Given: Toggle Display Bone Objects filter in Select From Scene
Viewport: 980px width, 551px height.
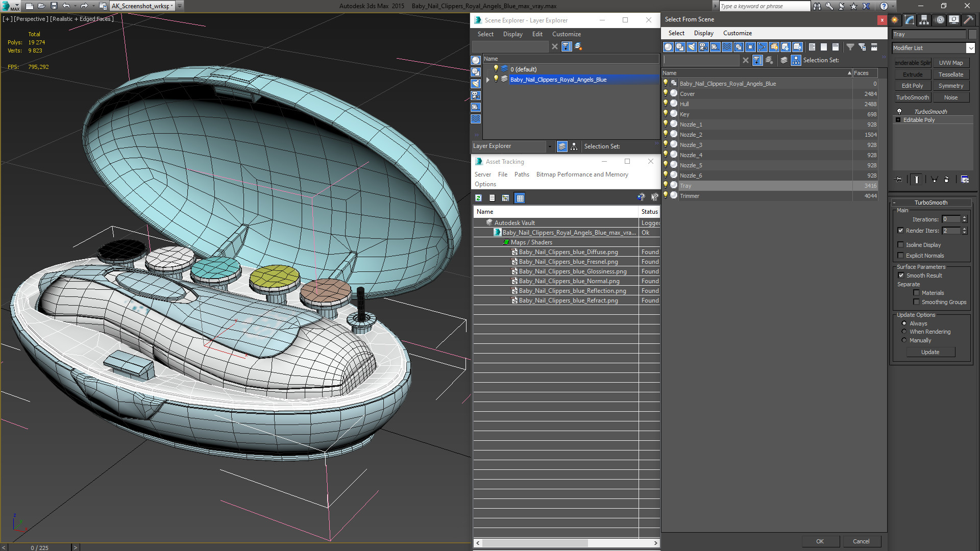Looking at the screenshot, I should [x=762, y=47].
